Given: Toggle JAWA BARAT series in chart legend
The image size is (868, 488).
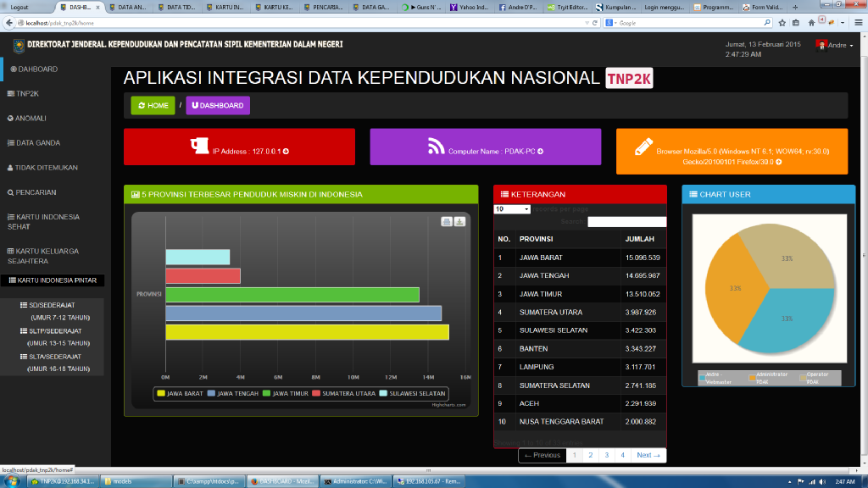Looking at the screenshot, I should tap(182, 393).
